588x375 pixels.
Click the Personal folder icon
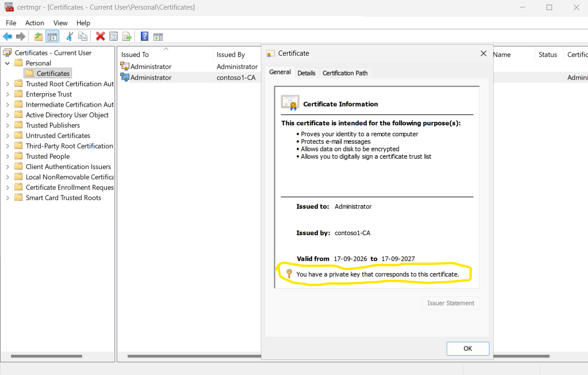click(18, 63)
